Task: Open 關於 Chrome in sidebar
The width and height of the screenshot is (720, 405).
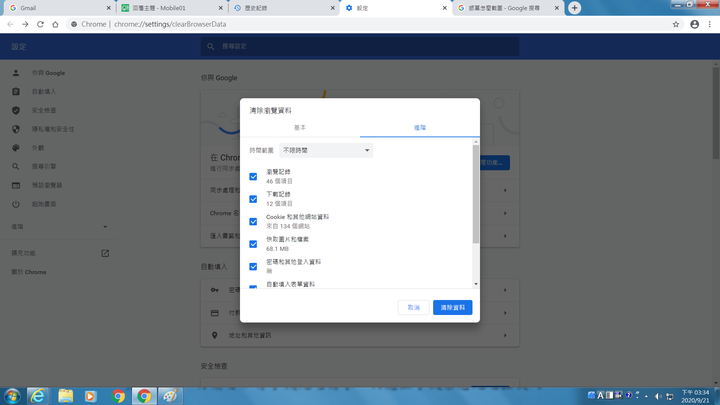Action: [x=29, y=272]
